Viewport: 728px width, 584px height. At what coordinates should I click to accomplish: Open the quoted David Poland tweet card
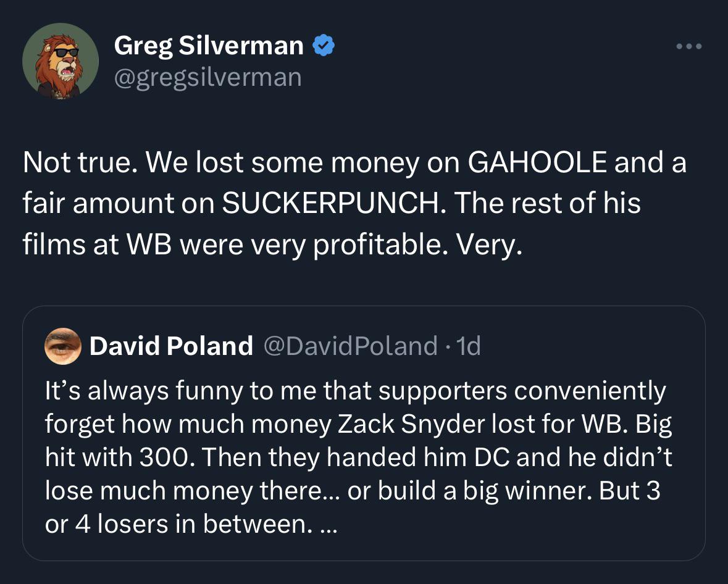(364, 433)
